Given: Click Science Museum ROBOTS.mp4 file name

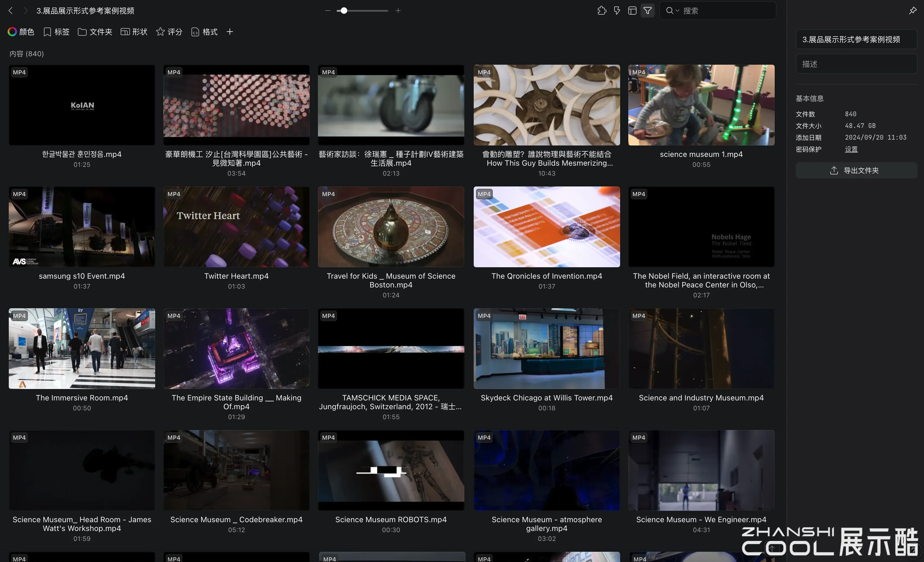Looking at the screenshot, I should point(391,520).
